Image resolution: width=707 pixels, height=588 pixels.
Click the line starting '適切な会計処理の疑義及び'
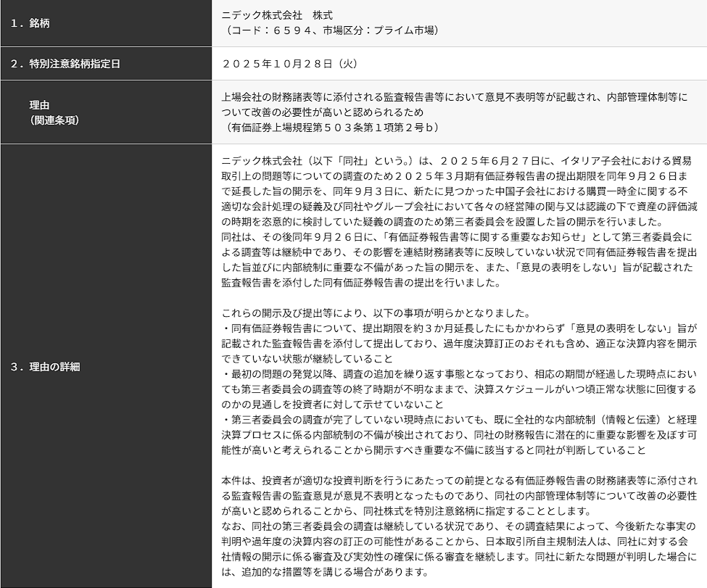pyautogui.click(x=459, y=207)
